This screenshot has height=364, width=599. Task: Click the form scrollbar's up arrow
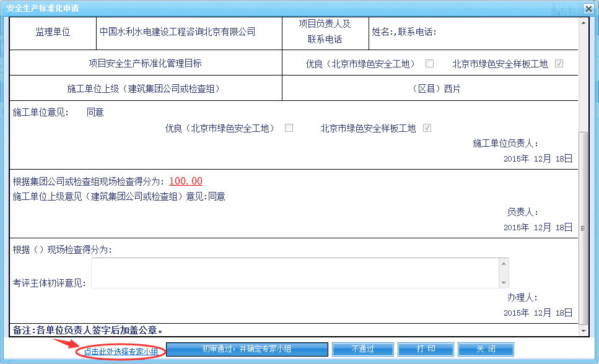click(583, 22)
